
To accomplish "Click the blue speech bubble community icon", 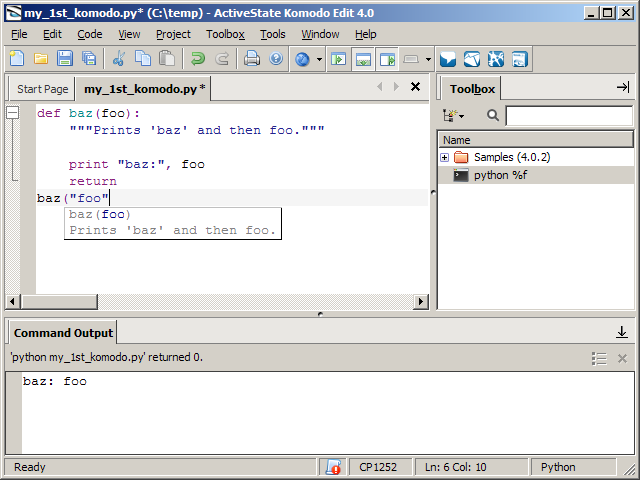I will click(x=448, y=60).
